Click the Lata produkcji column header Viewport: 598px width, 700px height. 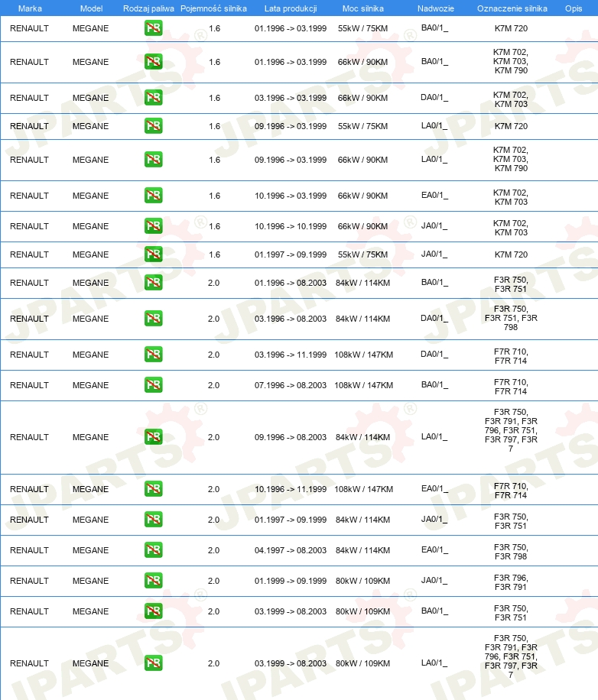(x=291, y=8)
